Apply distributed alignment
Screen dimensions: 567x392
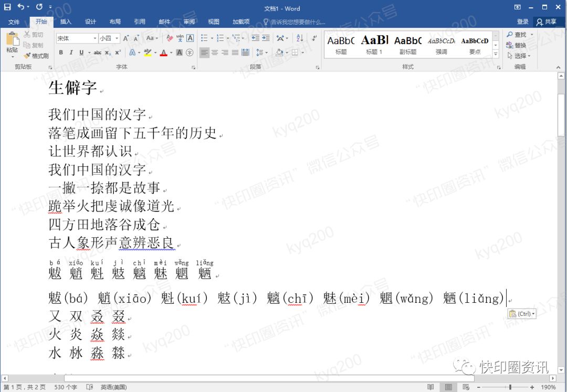pos(246,52)
